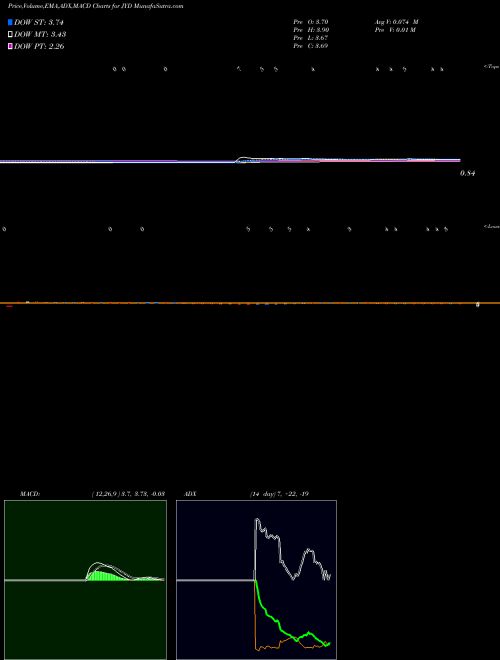Click the 'ADX' panel label
The image size is (500, 660).
coord(190,494)
